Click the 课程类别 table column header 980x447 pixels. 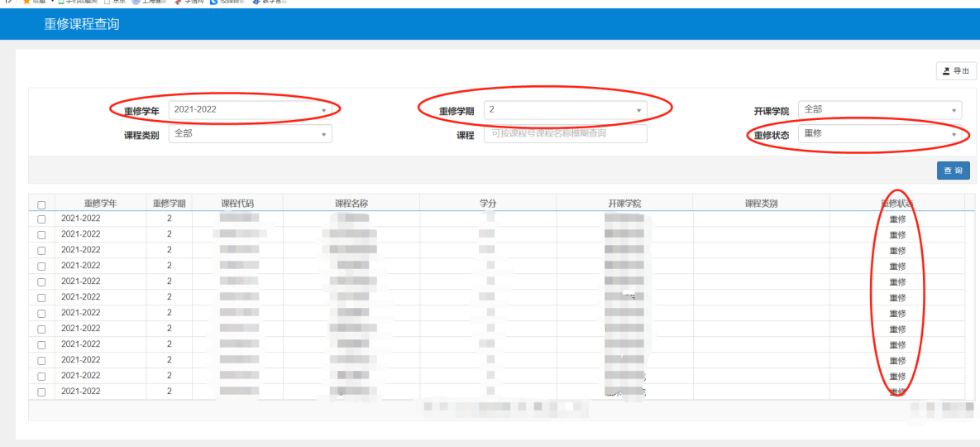[x=760, y=204]
